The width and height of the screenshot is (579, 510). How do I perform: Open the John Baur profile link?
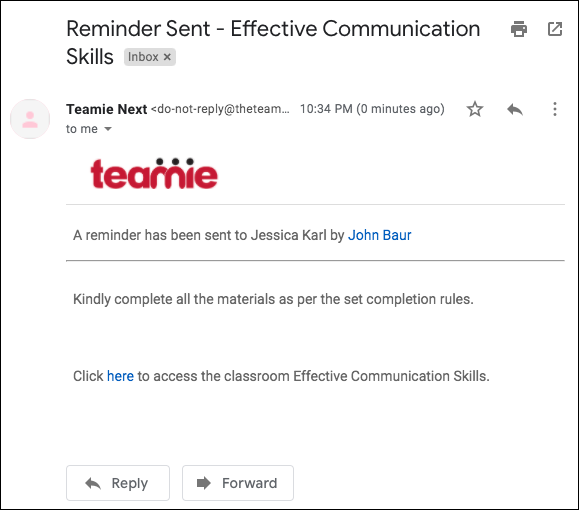[380, 235]
